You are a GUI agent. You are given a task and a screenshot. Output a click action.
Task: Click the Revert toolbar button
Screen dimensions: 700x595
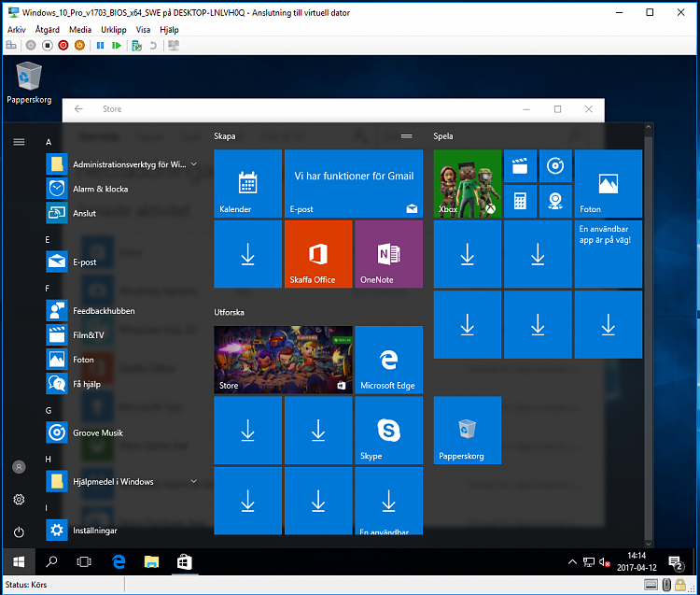153,45
